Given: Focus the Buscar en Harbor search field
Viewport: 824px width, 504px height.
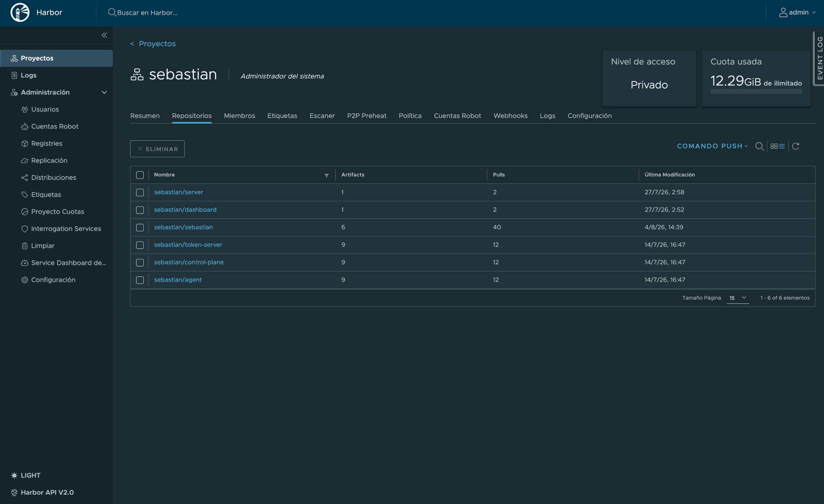Looking at the screenshot, I should tap(147, 13).
